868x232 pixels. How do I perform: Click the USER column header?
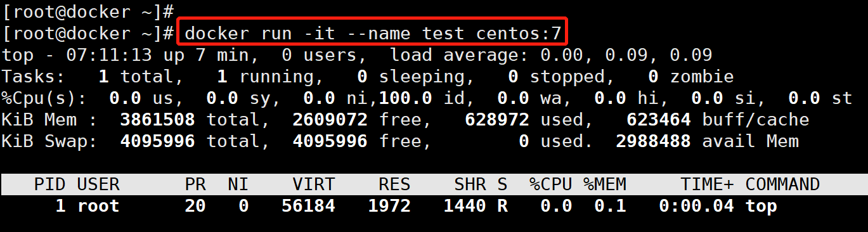[98, 184]
